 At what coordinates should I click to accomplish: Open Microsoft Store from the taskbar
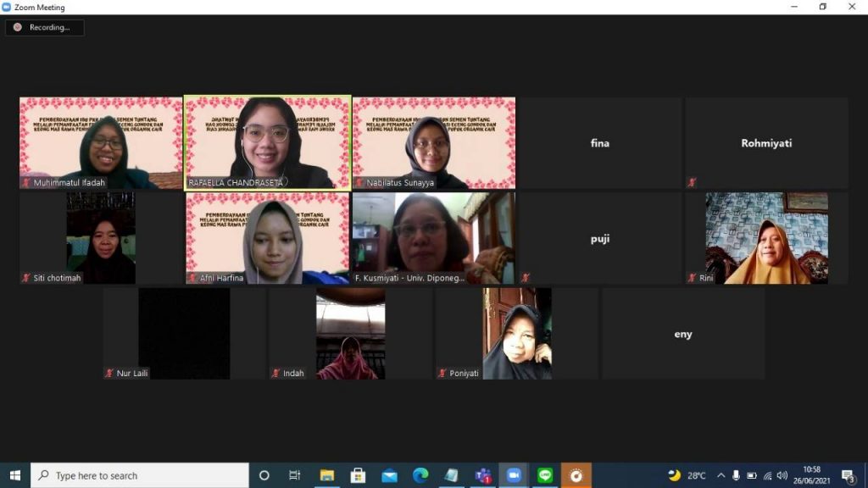(x=358, y=475)
